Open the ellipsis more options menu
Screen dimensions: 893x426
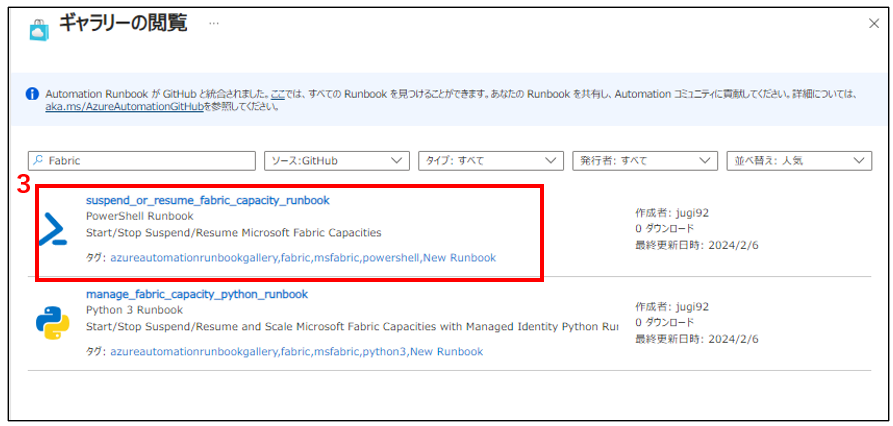click(214, 24)
